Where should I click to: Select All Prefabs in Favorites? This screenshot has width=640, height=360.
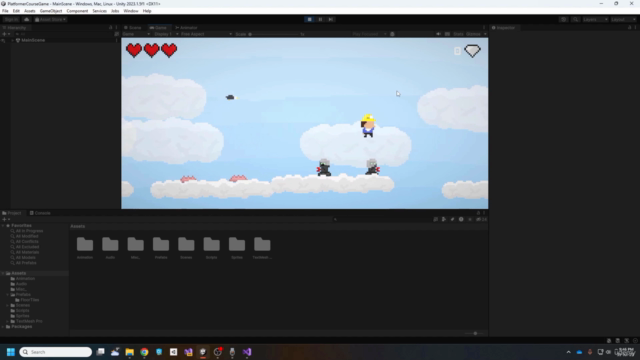tap(26, 263)
